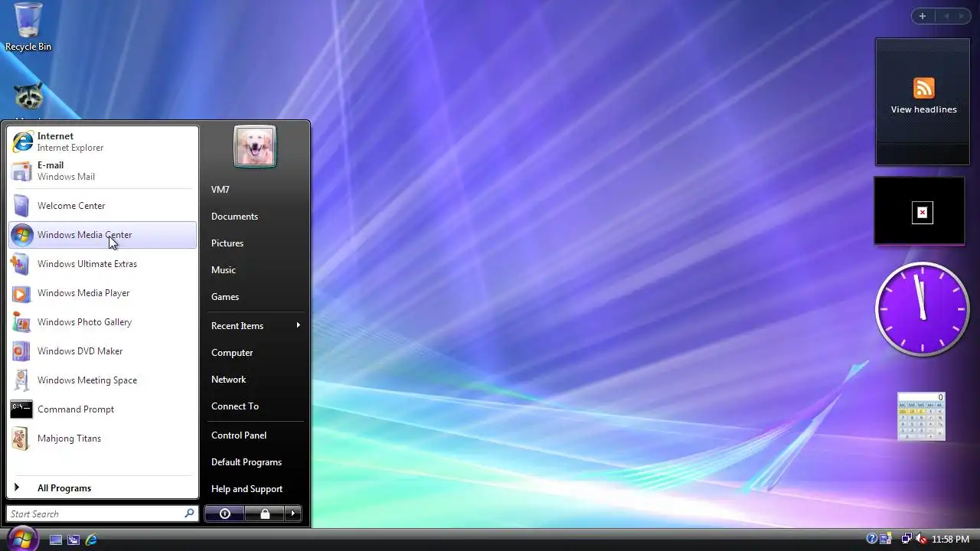Open the shutdown options arrow menu
The height and width of the screenshot is (551, 980).
(293, 514)
